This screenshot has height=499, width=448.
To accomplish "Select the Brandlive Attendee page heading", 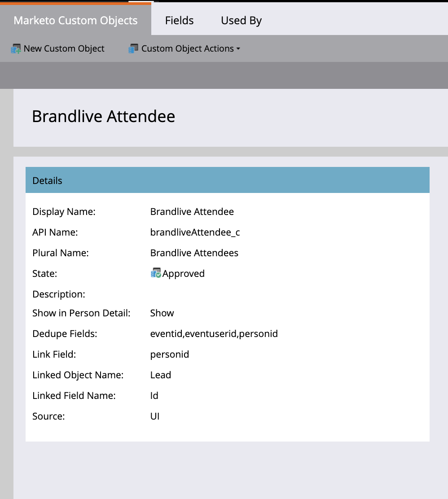I will (x=104, y=116).
